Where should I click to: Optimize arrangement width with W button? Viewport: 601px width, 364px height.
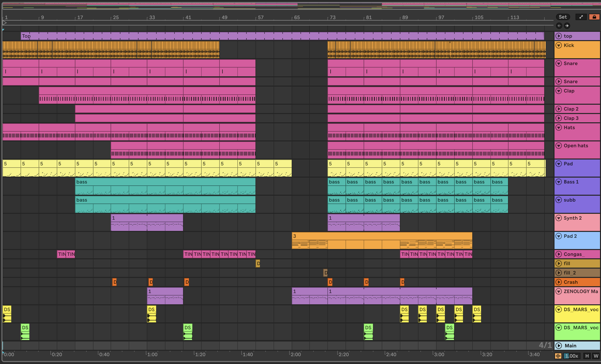tap(596, 356)
